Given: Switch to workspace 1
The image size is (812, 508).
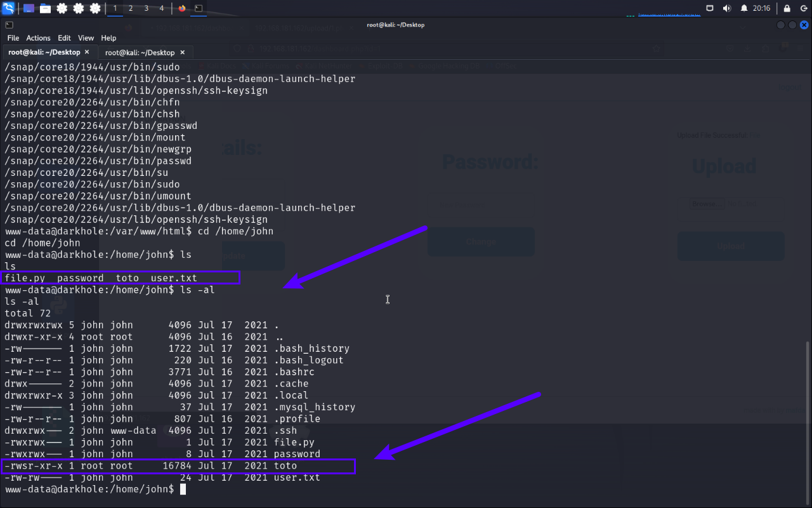Looking at the screenshot, I should pyautogui.click(x=115, y=8).
